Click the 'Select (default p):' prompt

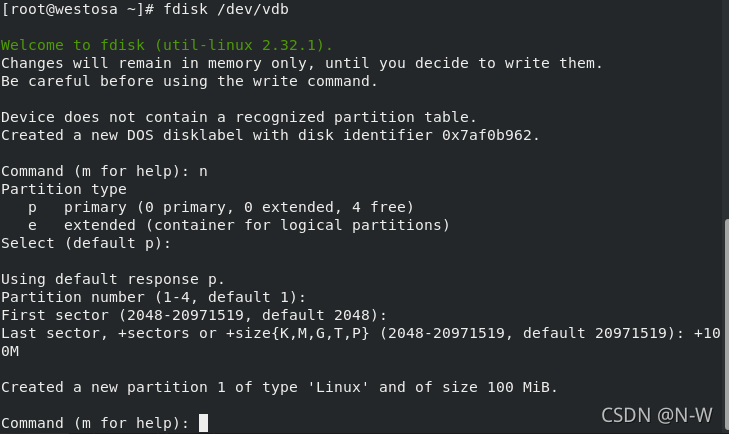pos(86,243)
